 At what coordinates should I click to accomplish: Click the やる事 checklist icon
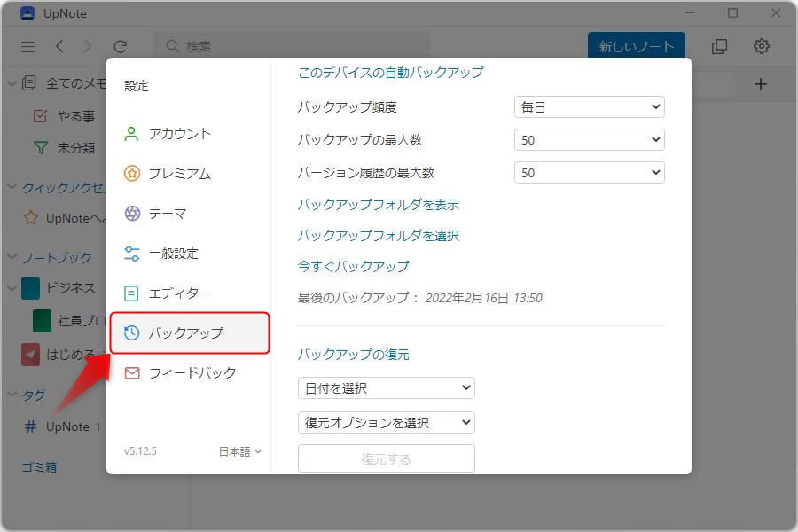click(x=40, y=116)
